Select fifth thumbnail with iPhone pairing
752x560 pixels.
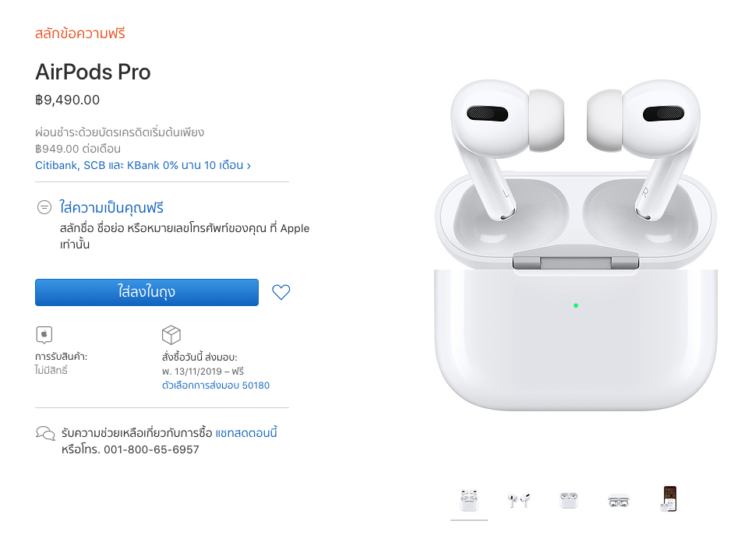[x=669, y=499]
